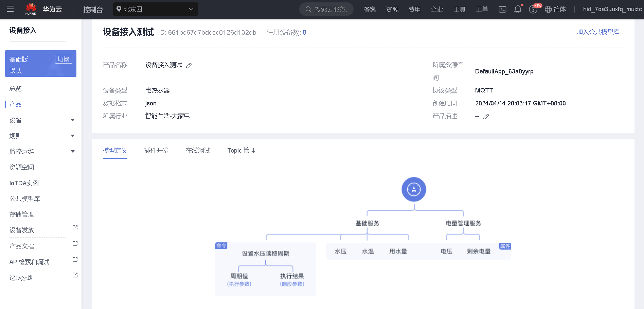
Task: Click the external link icon beside 设备发放
Action: point(75,228)
